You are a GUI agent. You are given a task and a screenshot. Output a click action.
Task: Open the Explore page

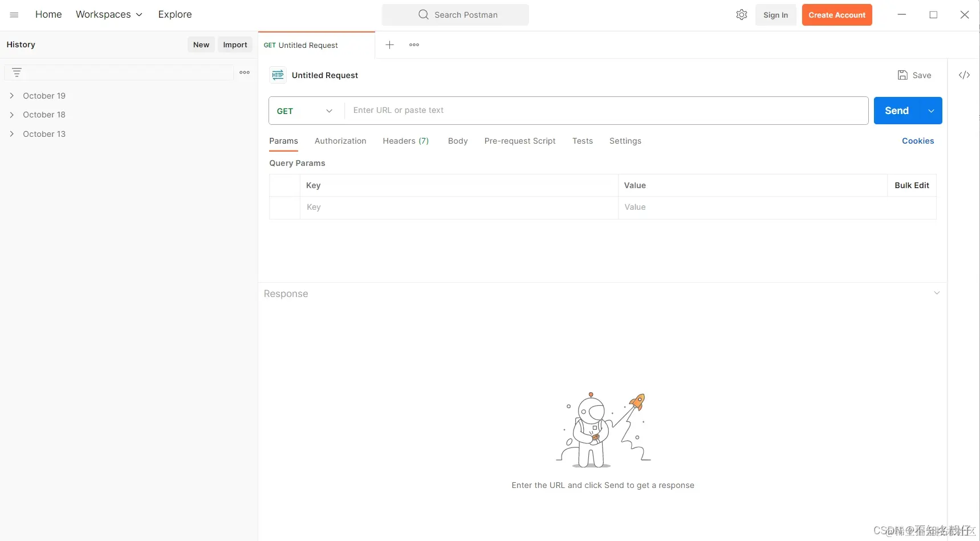pyautogui.click(x=175, y=15)
